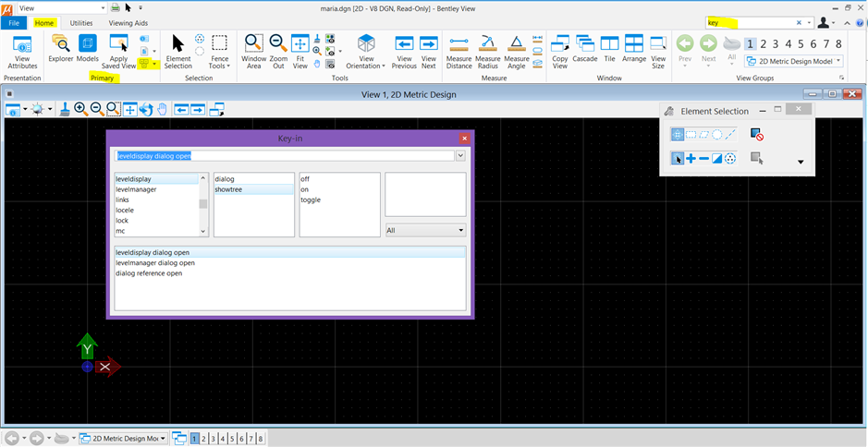The width and height of the screenshot is (868, 447).
Task: Open the View Orientation dropdown
Action: click(x=366, y=52)
